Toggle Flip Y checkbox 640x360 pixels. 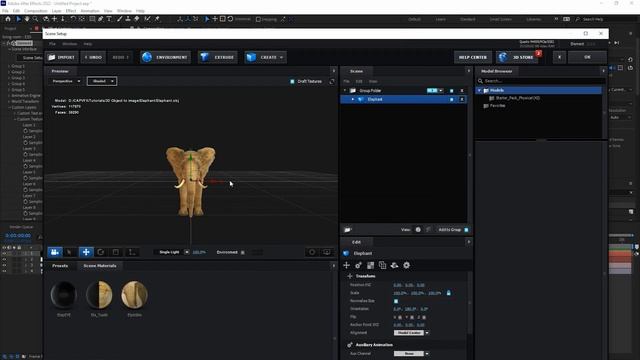412,317
